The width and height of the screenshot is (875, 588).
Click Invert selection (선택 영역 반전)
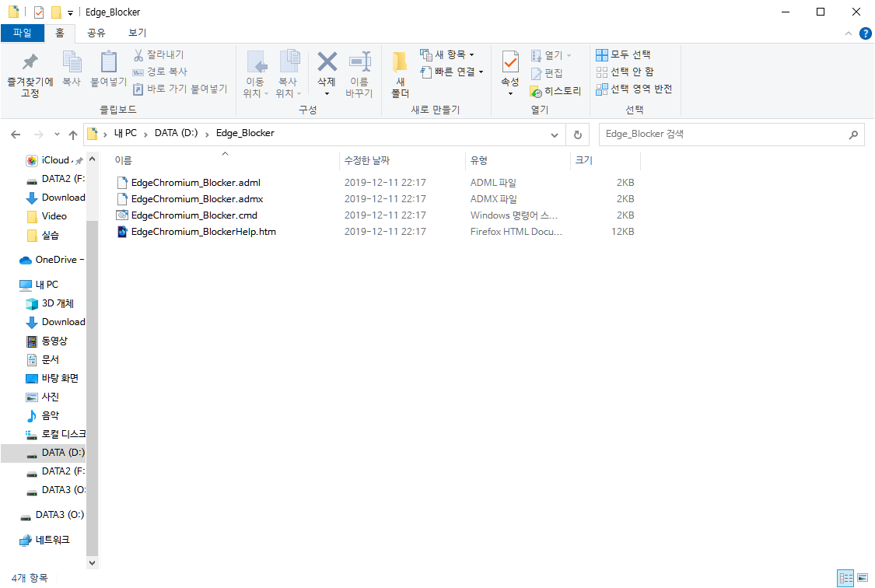pos(634,89)
